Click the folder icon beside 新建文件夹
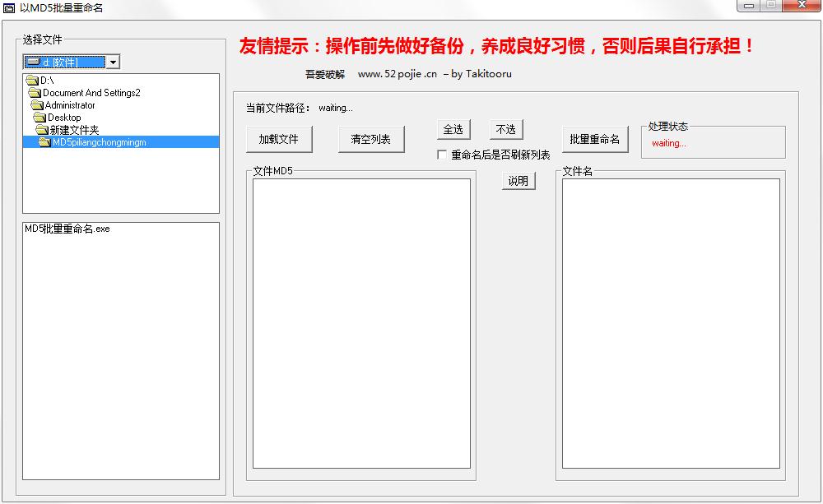Image resolution: width=823 pixels, height=504 pixels. pos(40,130)
